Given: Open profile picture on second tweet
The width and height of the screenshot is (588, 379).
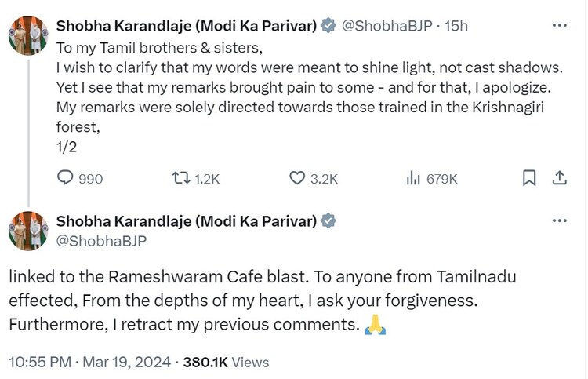Looking at the screenshot, I should click(27, 231).
